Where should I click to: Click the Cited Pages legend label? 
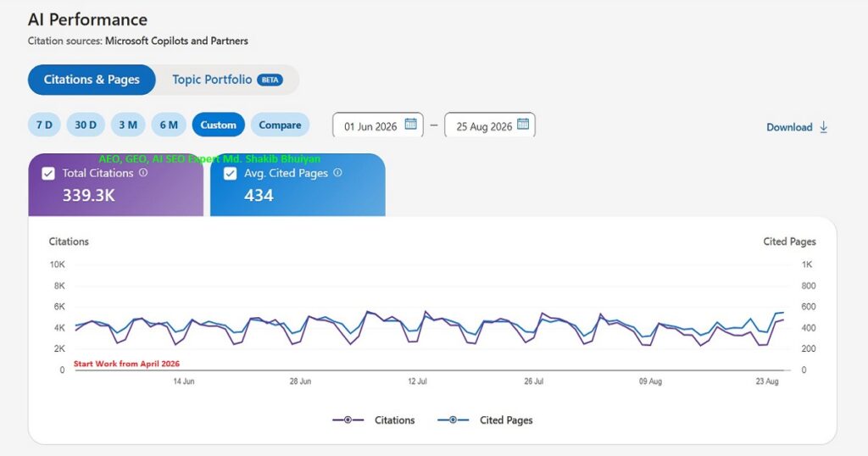pyautogui.click(x=506, y=420)
